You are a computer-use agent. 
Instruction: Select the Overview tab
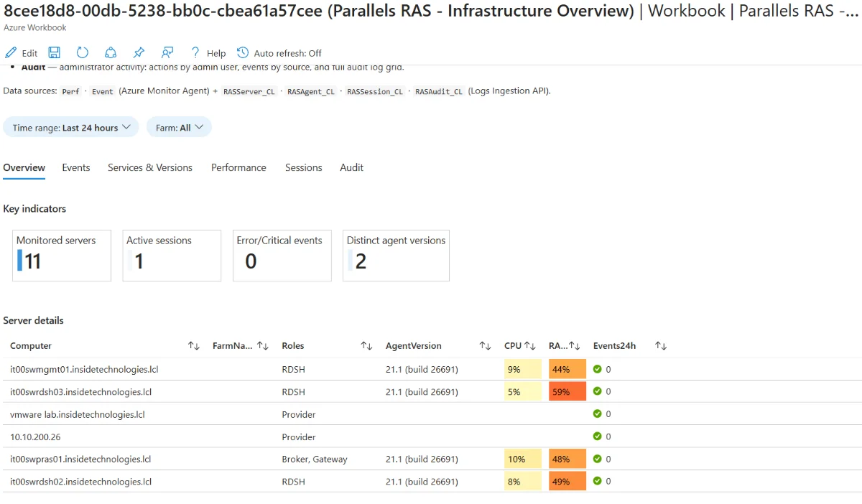coord(24,167)
